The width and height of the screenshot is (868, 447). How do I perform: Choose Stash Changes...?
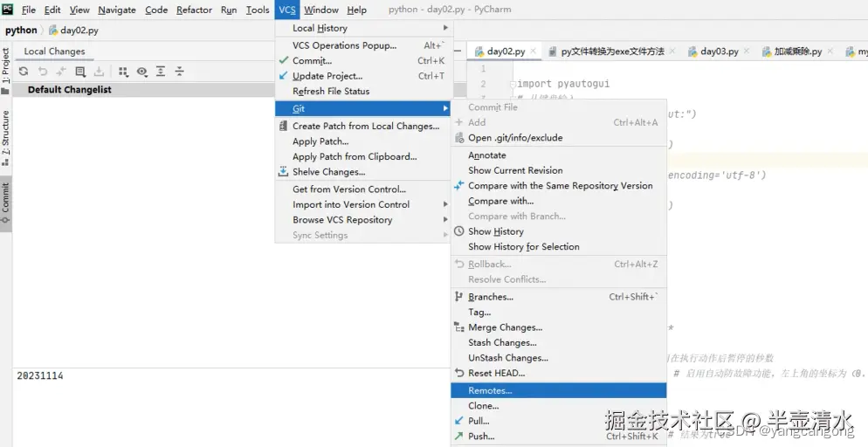(x=559, y=342)
